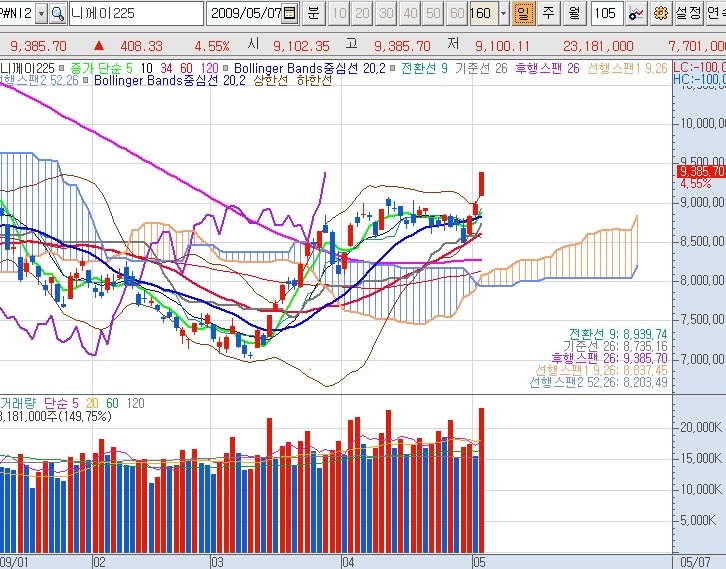Select the 10 minute interval button

[x=338, y=14]
